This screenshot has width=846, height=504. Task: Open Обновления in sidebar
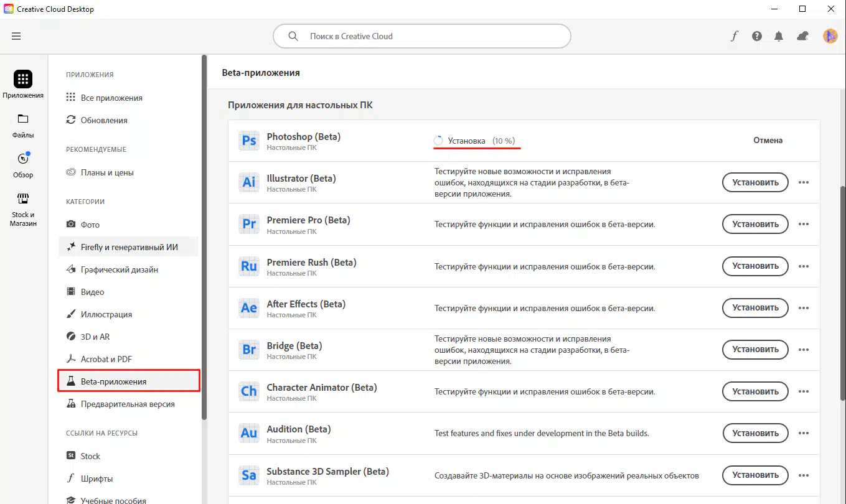[x=129, y=120]
